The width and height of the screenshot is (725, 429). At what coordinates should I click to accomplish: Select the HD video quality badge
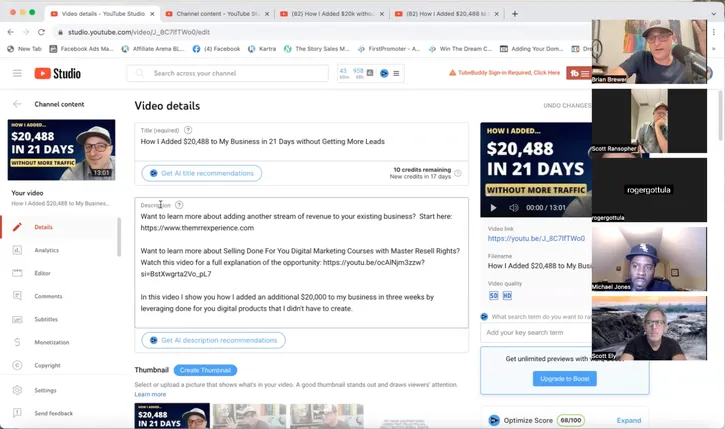click(x=507, y=296)
